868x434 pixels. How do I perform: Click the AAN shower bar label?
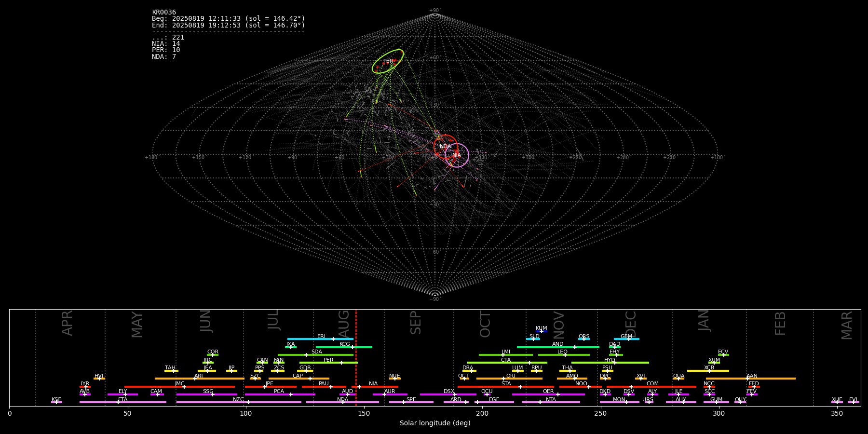752,376
